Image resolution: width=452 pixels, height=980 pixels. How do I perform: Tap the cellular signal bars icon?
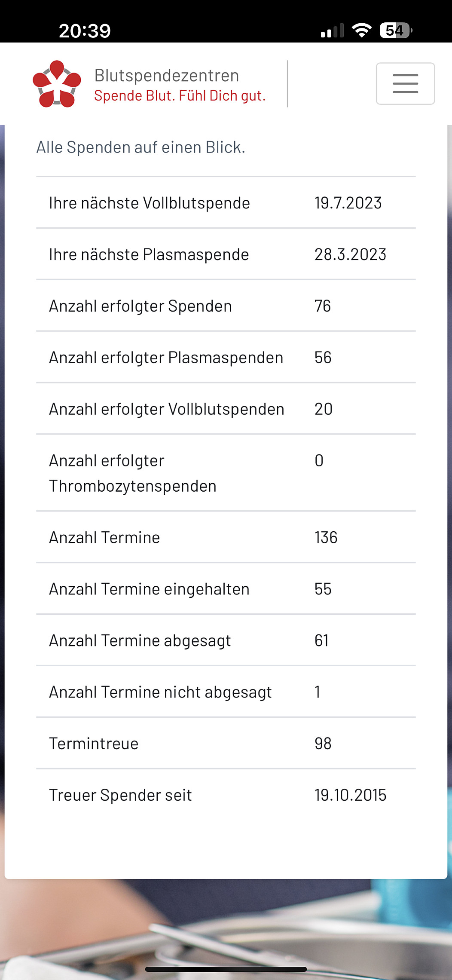coord(332,31)
